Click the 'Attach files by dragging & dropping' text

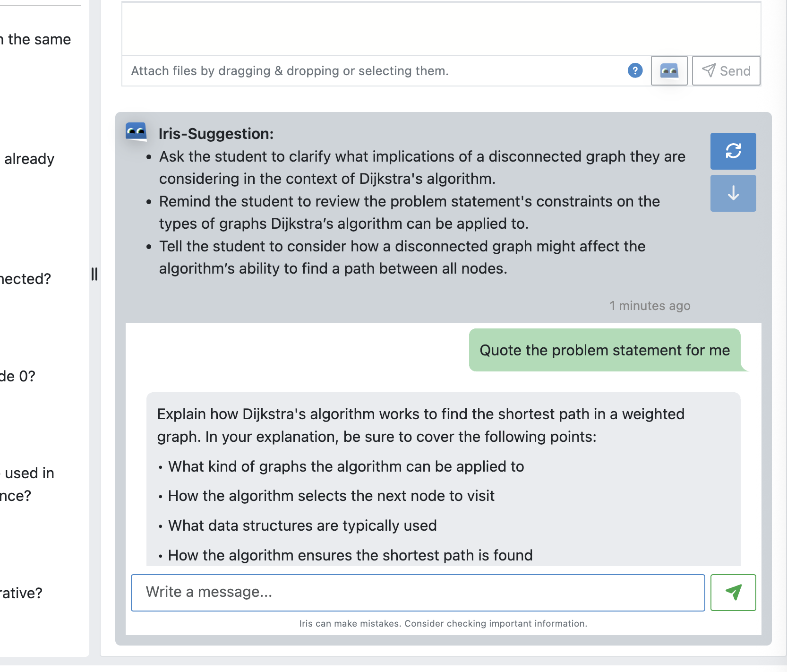point(290,71)
